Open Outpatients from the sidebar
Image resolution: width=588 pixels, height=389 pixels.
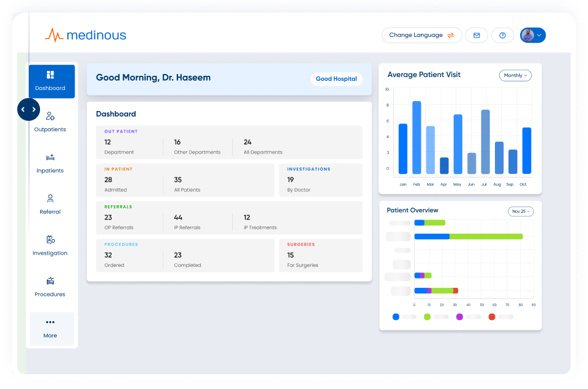tap(51, 121)
